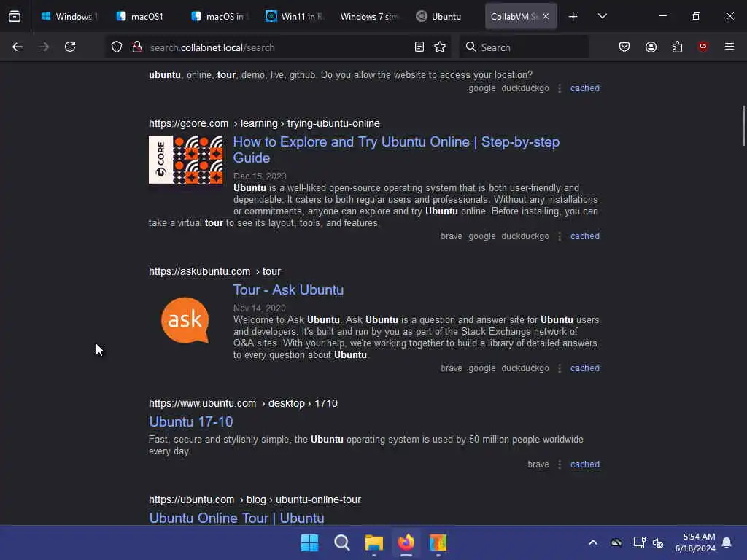Open cached link for Gcore result

point(584,236)
